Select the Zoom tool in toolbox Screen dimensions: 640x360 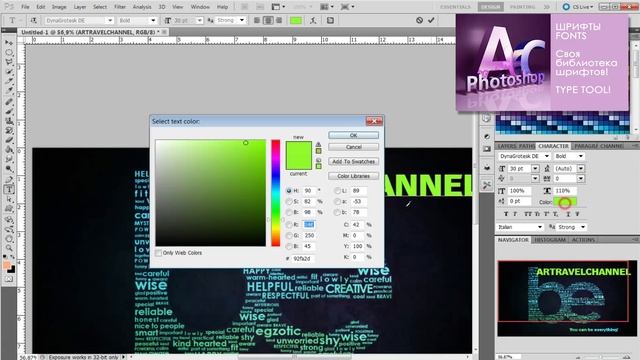(9, 248)
